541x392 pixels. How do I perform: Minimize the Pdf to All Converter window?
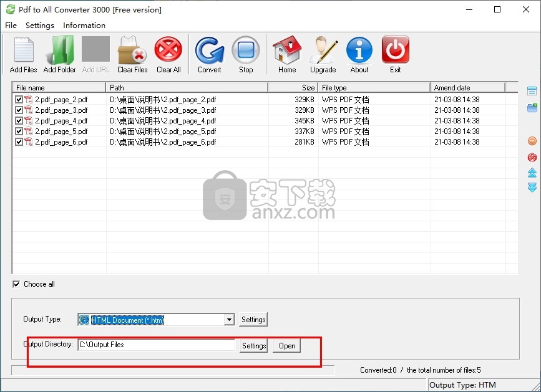click(469, 9)
